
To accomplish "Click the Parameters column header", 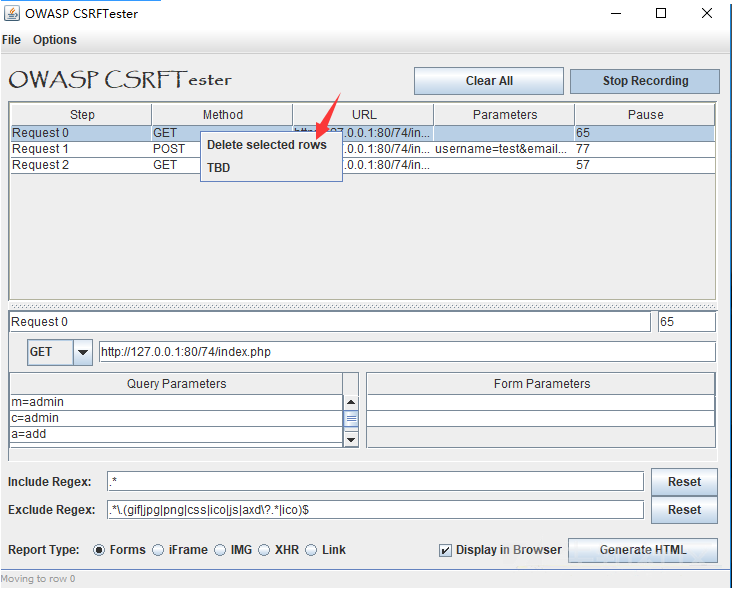I will pos(505,115).
